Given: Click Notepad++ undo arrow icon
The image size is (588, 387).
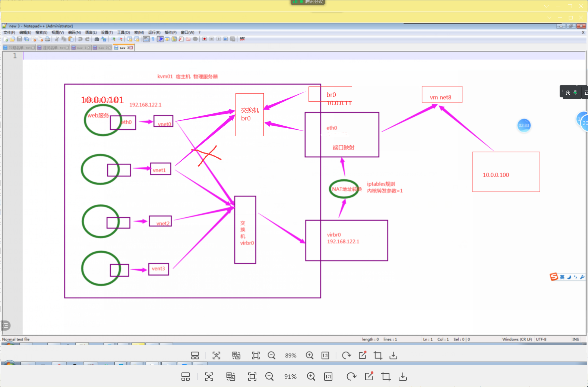Looking at the screenshot, I should point(80,39).
